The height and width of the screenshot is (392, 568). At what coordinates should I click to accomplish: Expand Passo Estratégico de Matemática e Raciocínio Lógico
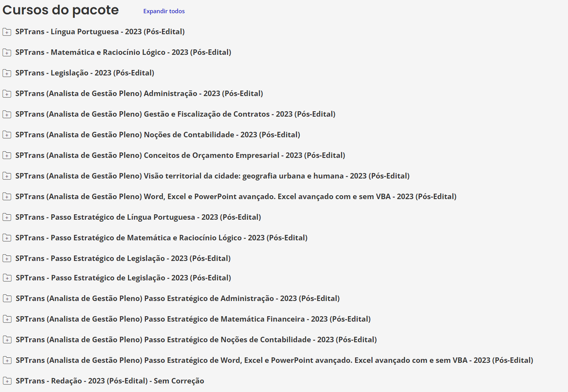tap(7, 238)
